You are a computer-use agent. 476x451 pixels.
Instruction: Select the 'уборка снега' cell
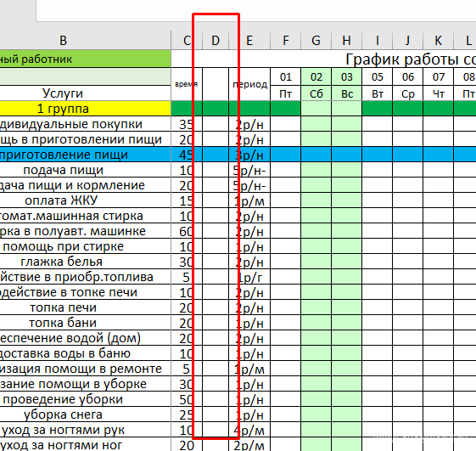(x=63, y=414)
